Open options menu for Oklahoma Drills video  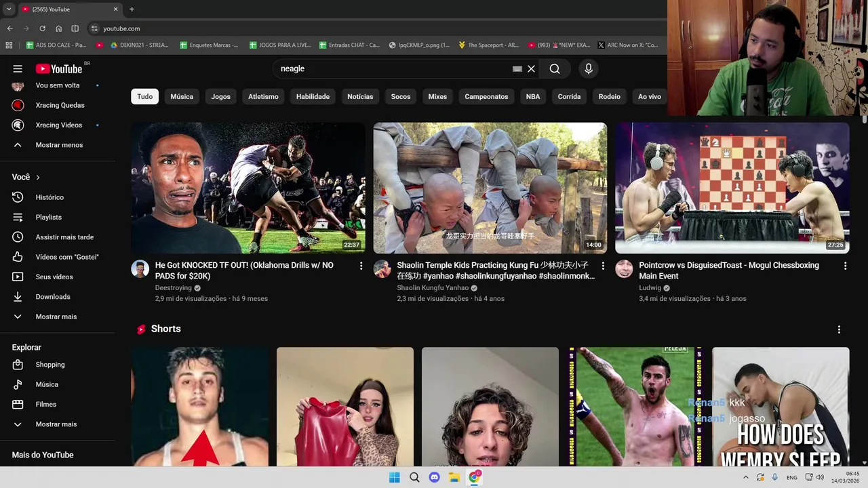361,266
